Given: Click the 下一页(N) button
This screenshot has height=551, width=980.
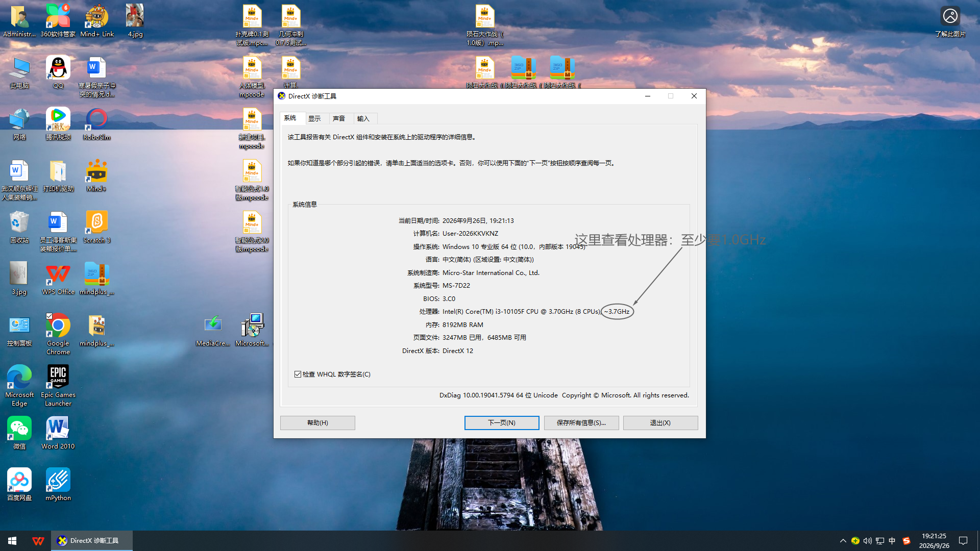Looking at the screenshot, I should 502,422.
